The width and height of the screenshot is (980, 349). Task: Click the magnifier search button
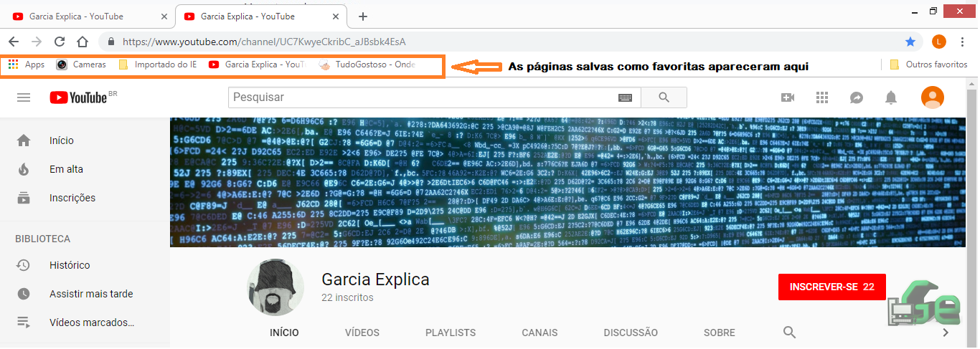click(664, 97)
